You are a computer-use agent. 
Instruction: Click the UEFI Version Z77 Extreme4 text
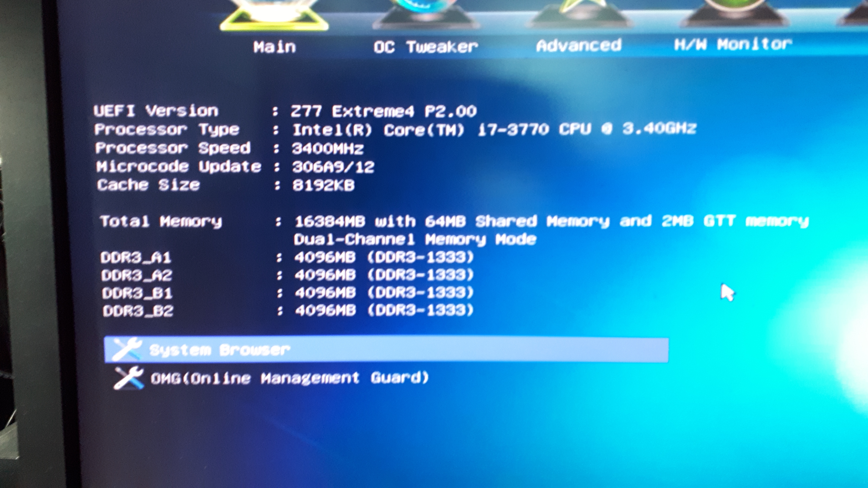pos(384,111)
